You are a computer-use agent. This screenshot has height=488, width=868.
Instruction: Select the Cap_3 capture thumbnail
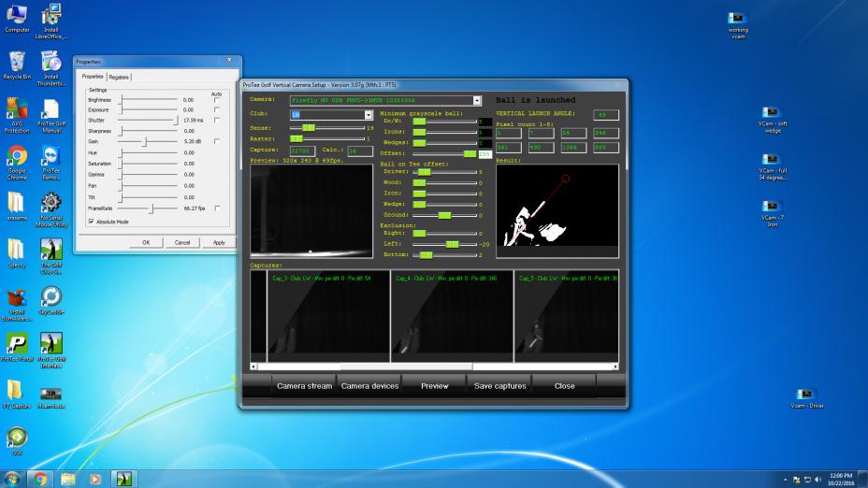coord(328,316)
